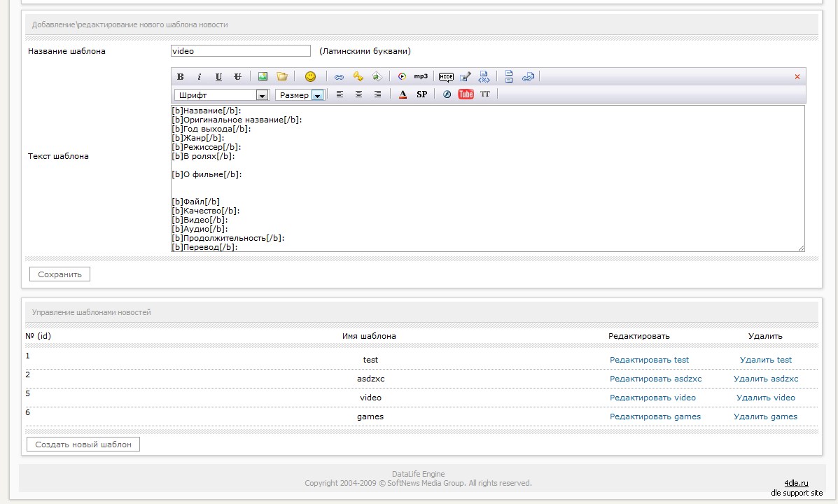Open Редактировать asdzxc link

tap(656, 379)
